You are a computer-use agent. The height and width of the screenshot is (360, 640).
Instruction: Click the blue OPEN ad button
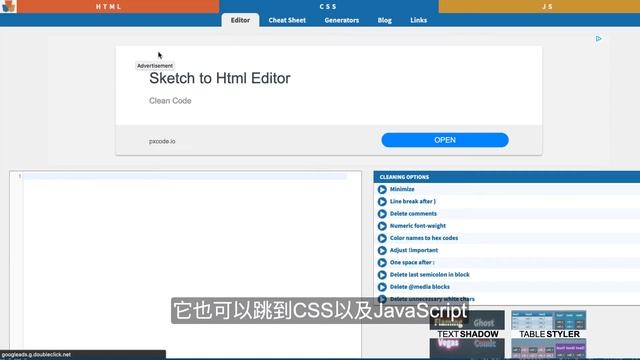click(x=445, y=140)
